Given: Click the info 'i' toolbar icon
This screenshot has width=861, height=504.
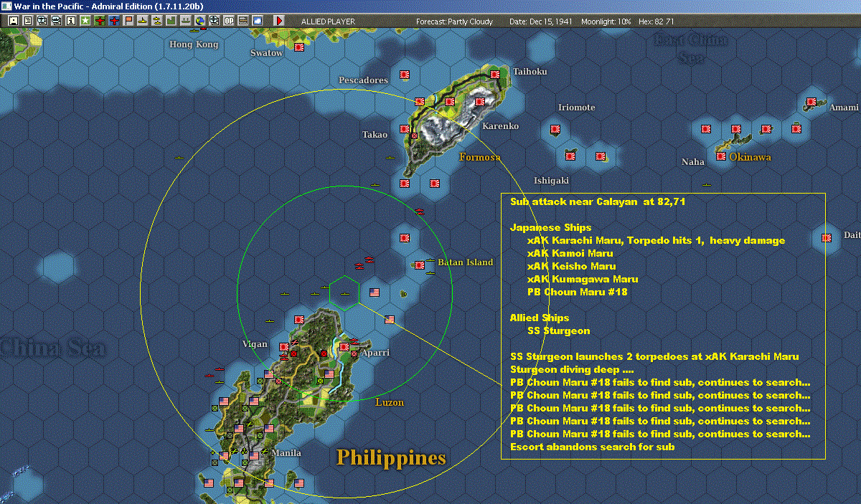Looking at the screenshot, I should pos(70,21).
